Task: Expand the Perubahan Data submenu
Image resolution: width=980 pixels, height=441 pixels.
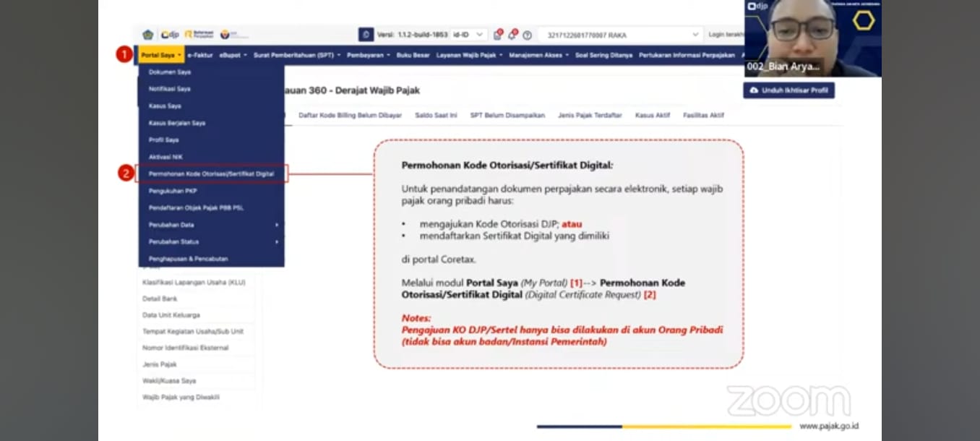Action: tap(211, 225)
